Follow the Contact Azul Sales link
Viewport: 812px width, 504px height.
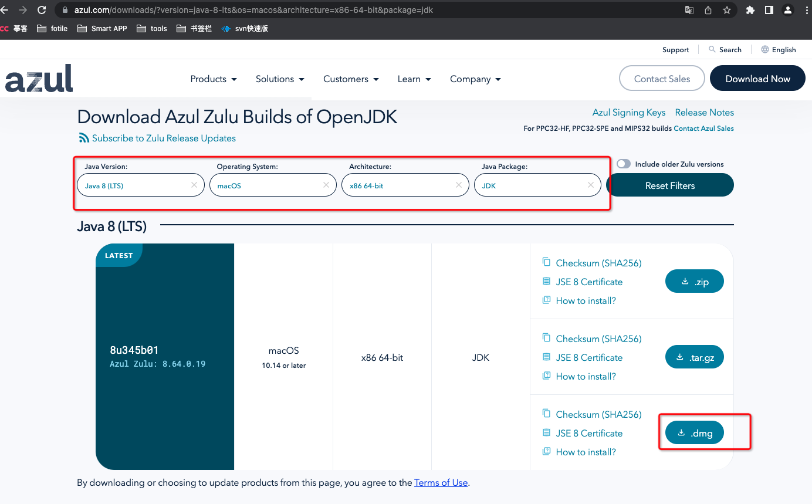703,128
